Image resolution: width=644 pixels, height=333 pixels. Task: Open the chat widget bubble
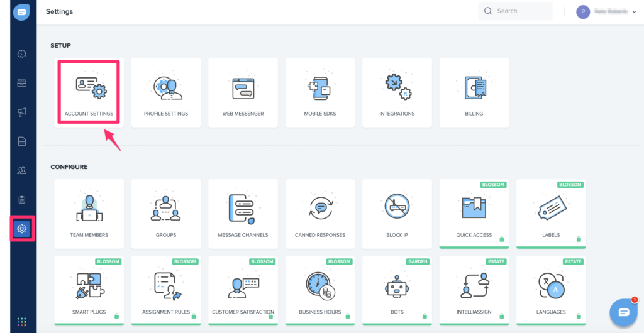pos(623,312)
